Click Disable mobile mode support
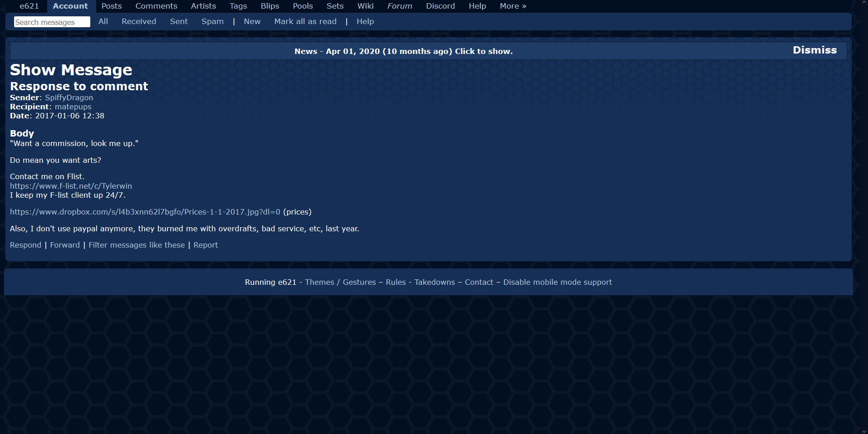Screen dimensions: 868x434 tap(558, 282)
